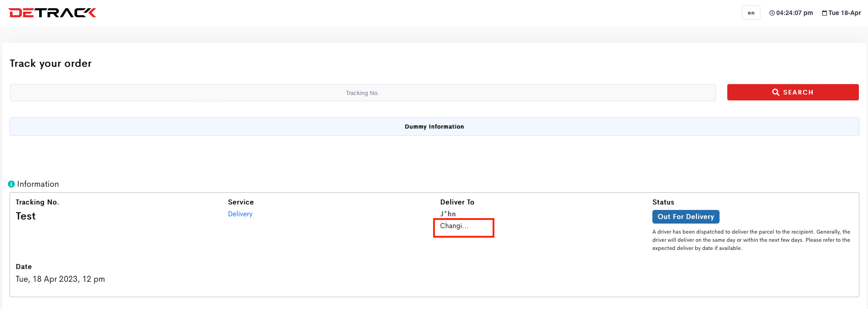The image size is (868, 309).
Task: Click the tracking number value 'Test'
Action: (26, 216)
